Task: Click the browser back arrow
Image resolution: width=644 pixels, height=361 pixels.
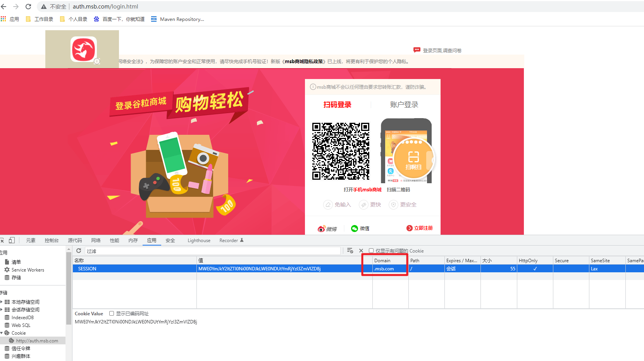Action: [4, 7]
